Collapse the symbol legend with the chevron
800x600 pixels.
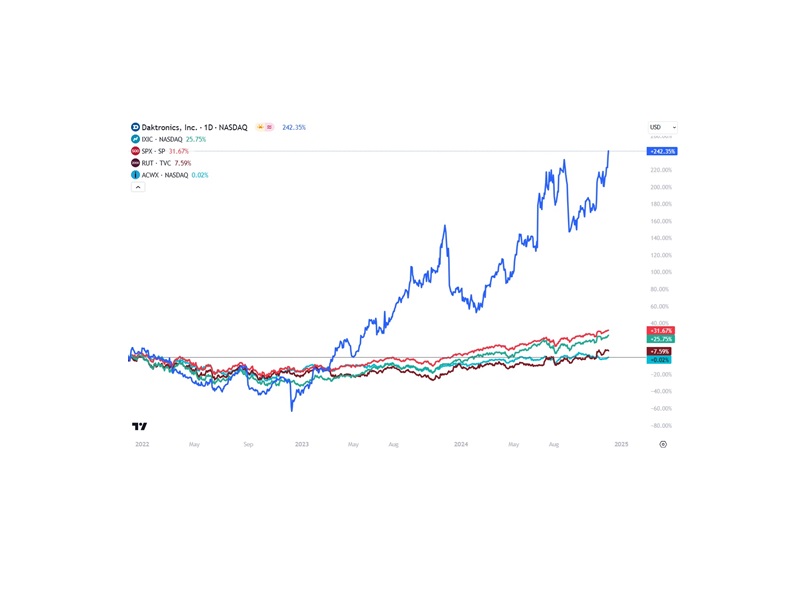point(138,187)
